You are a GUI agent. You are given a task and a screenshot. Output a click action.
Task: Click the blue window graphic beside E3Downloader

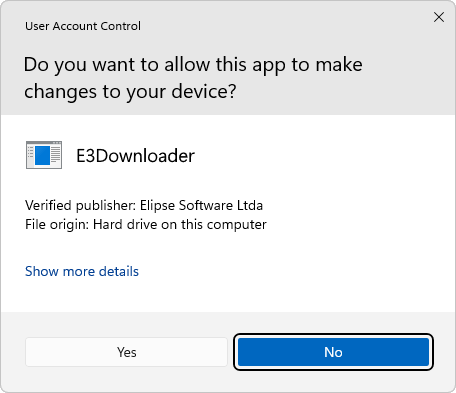tap(42, 155)
